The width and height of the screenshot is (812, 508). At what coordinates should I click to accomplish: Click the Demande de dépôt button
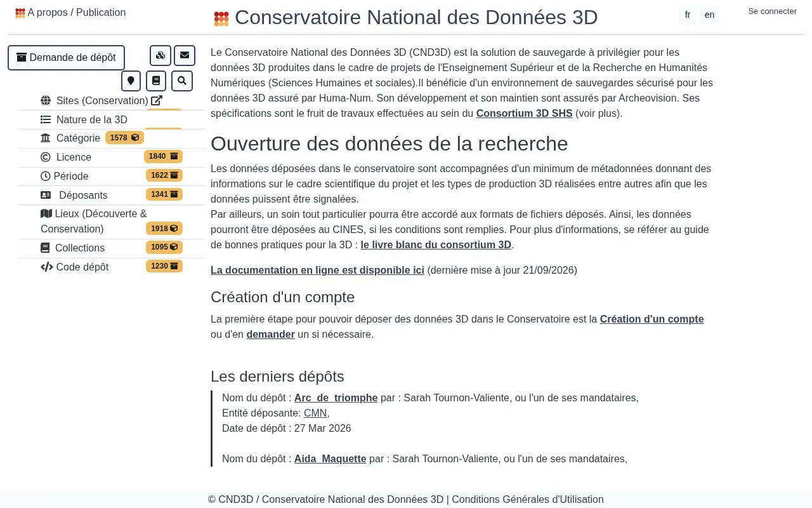[66, 57]
